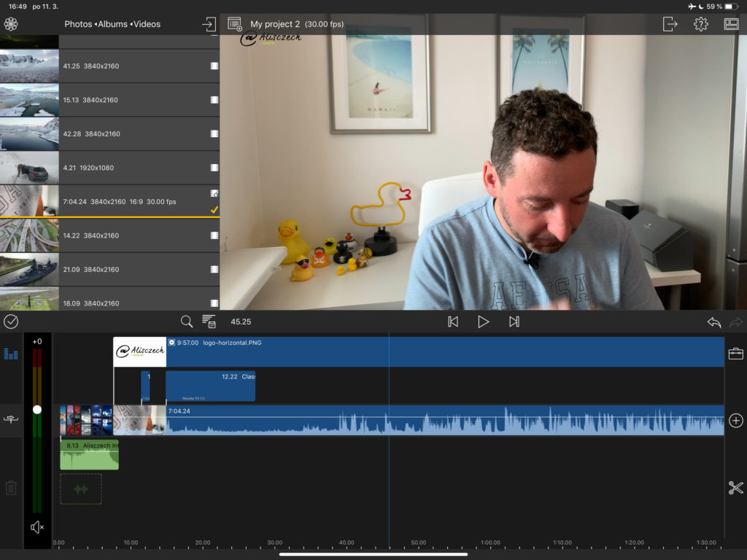Open the magnifier search icon

[187, 322]
